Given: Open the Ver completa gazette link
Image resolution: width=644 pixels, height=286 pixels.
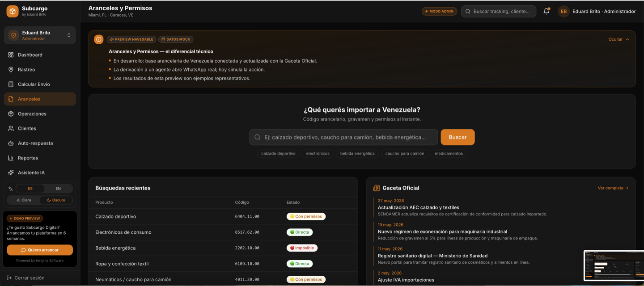Looking at the screenshot, I should point(613,188).
